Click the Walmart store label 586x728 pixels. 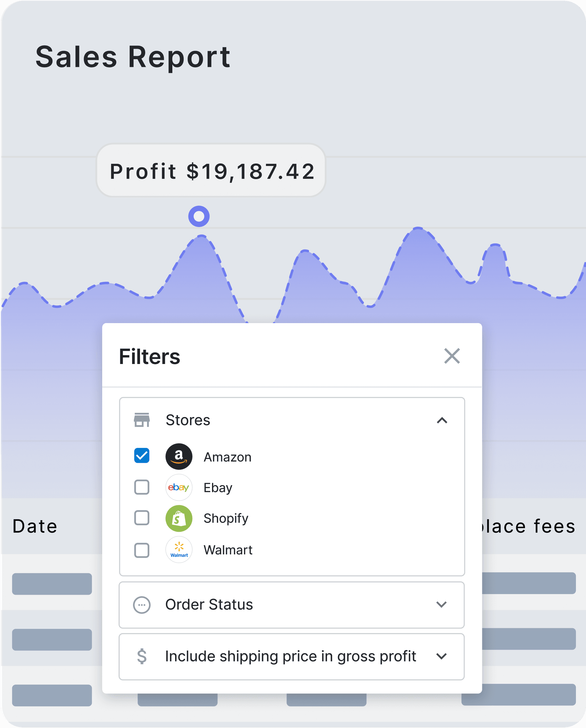coord(228,550)
